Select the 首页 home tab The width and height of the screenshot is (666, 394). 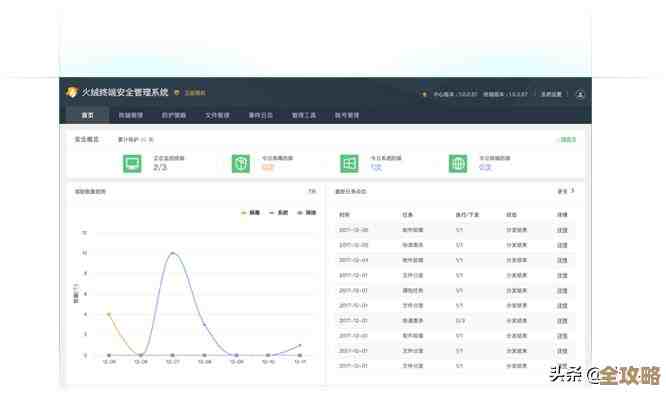click(x=87, y=115)
